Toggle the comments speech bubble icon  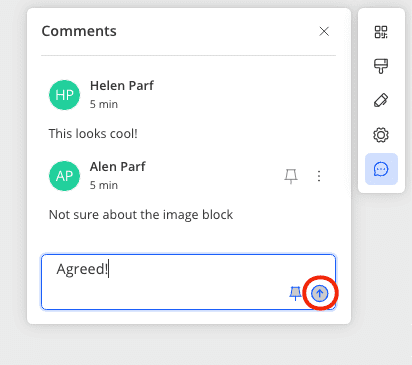[381, 169]
